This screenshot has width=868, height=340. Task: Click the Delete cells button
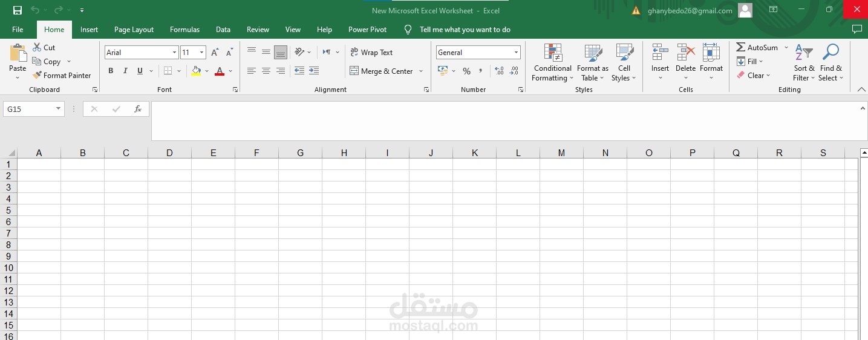coord(685,62)
